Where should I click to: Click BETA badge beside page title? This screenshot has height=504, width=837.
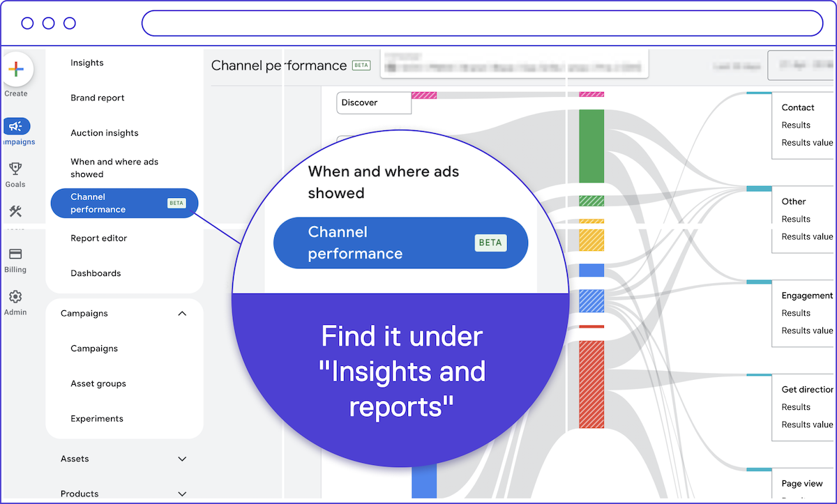[361, 66]
